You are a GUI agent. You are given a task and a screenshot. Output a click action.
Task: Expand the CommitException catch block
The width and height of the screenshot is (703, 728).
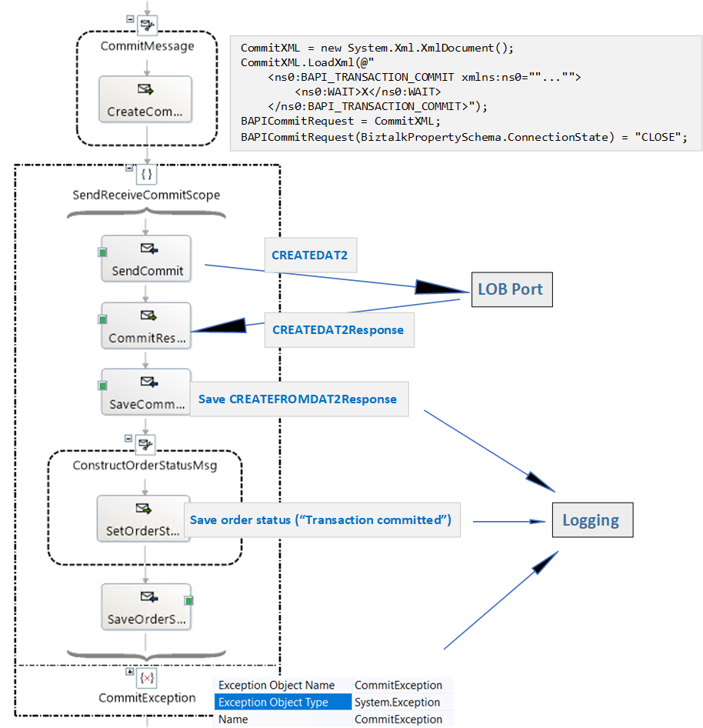(x=130, y=672)
